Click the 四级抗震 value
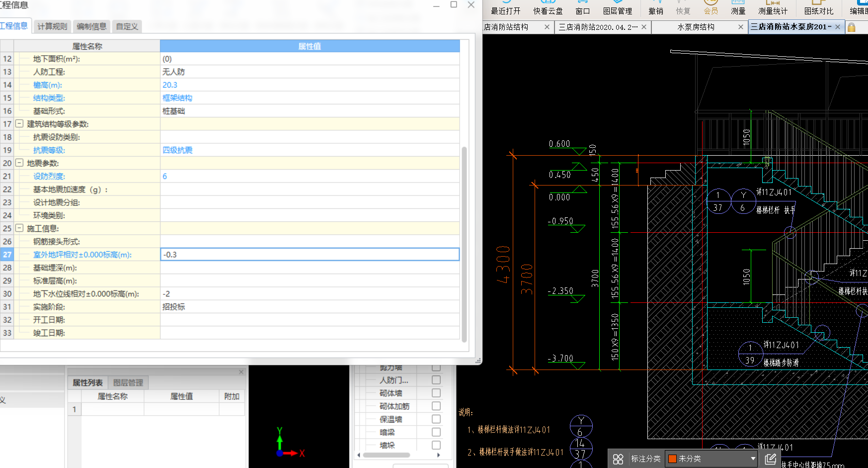 (177, 150)
